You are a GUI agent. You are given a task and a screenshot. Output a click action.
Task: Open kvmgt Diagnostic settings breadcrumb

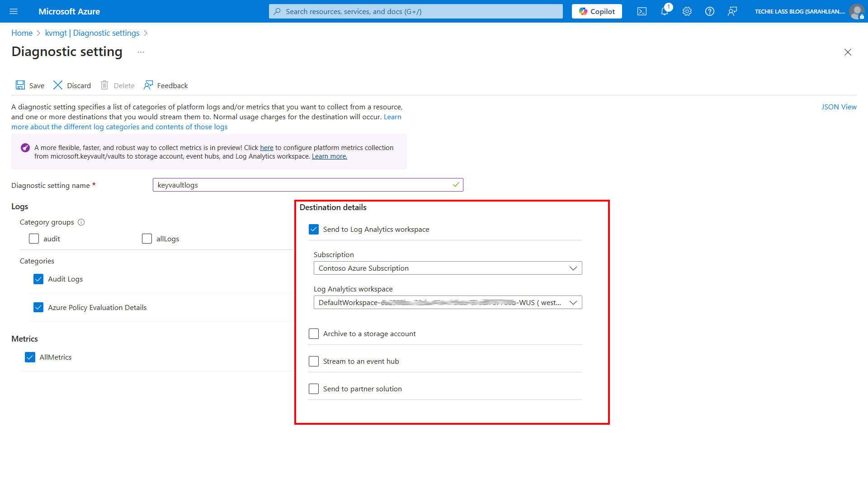tap(92, 33)
